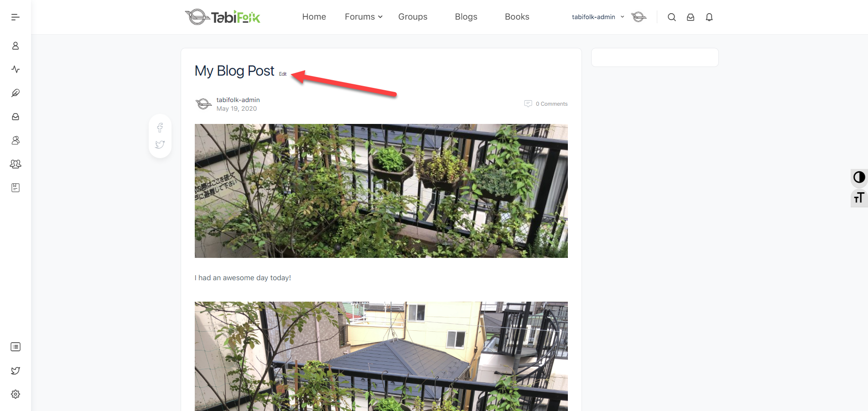The height and width of the screenshot is (411, 868).
Task: Toggle the sidebar hamburger menu icon
Action: [16, 17]
